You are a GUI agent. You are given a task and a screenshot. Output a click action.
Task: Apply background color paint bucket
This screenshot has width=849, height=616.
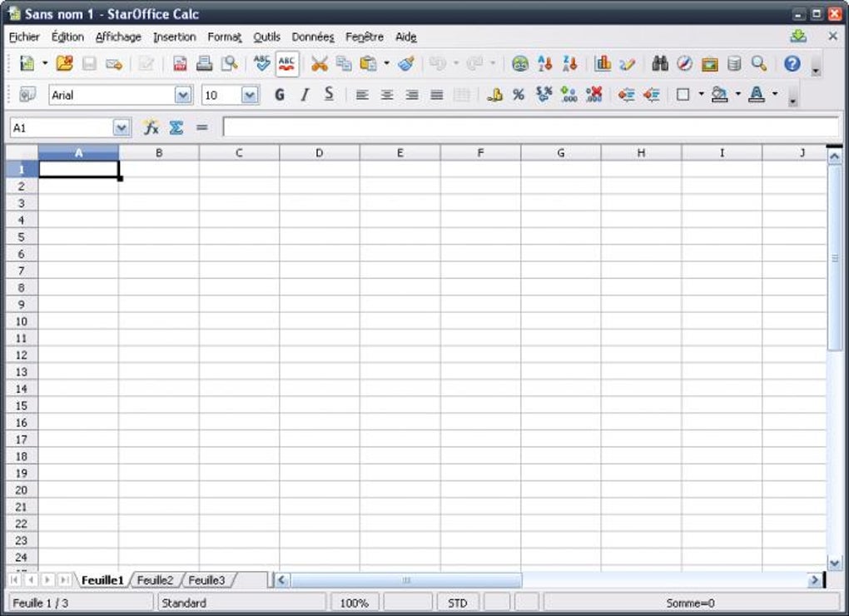pos(719,95)
